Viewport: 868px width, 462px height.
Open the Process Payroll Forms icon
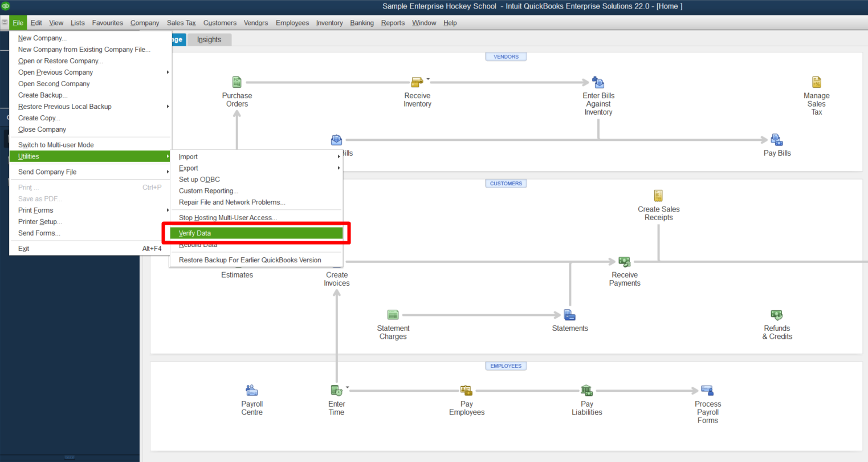[707, 391]
